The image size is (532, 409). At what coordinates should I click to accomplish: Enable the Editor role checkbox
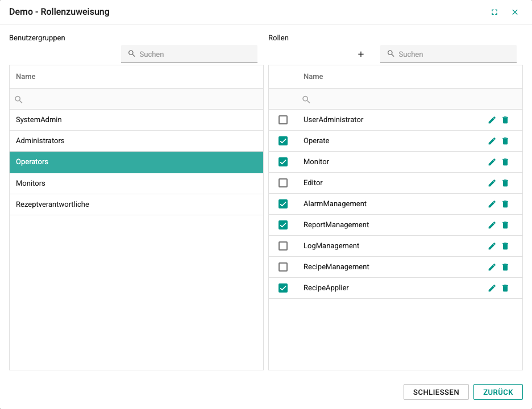click(x=283, y=183)
